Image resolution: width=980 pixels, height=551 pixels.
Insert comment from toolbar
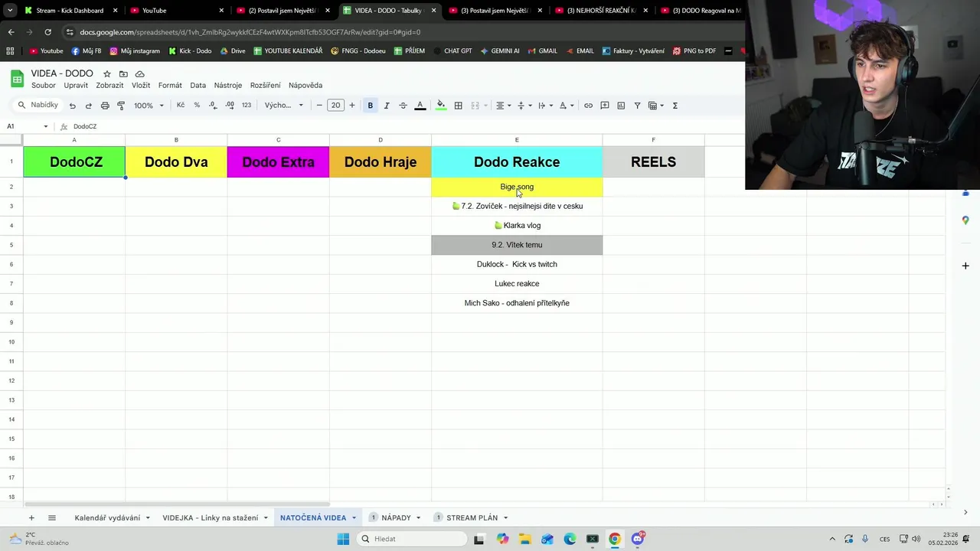tap(605, 106)
